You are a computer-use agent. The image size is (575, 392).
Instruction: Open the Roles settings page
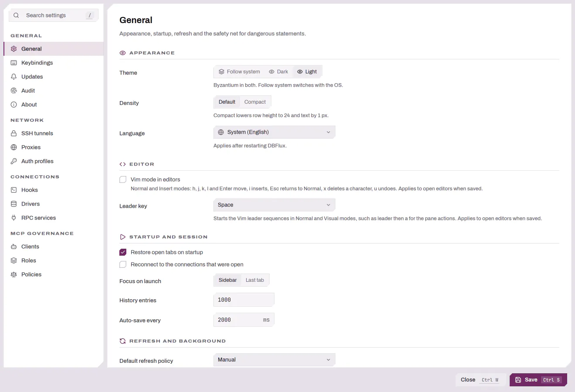point(54,260)
